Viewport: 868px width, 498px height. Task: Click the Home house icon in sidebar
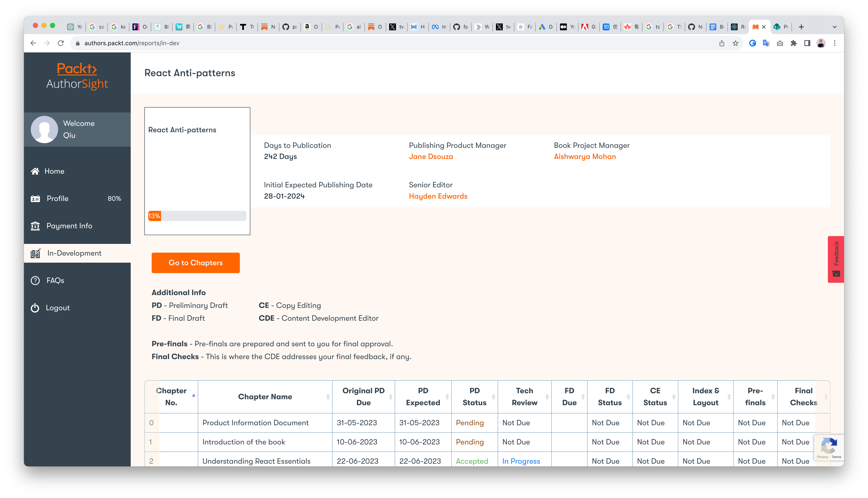point(35,171)
